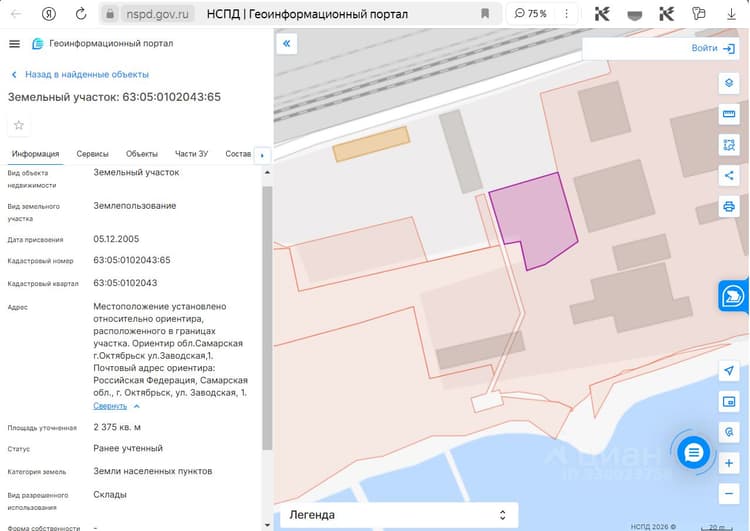Image resolution: width=750 pixels, height=531 pixels.
Task: Open the hamburger menu of the portal
Action: pyautogui.click(x=14, y=44)
